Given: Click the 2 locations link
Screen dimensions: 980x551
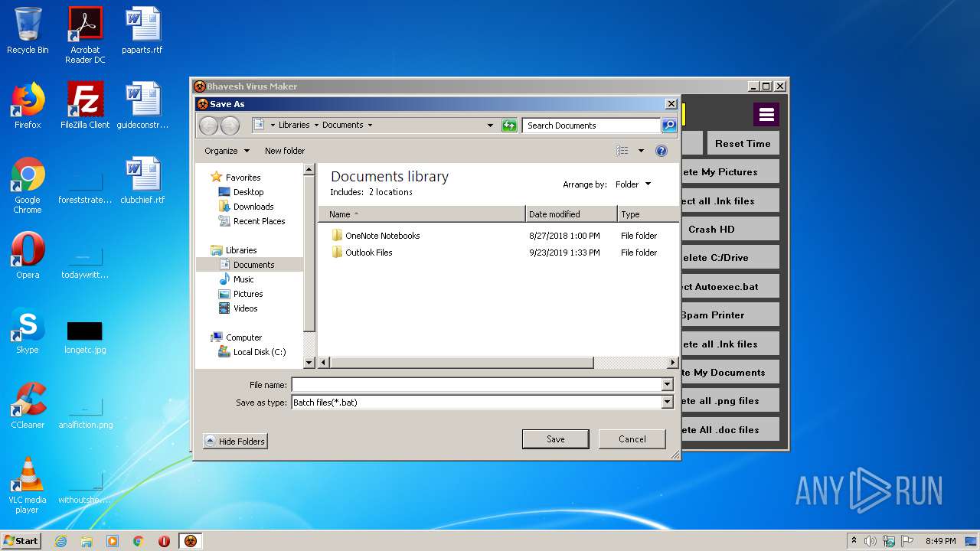Looking at the screenshot, I should coord(390,192).
